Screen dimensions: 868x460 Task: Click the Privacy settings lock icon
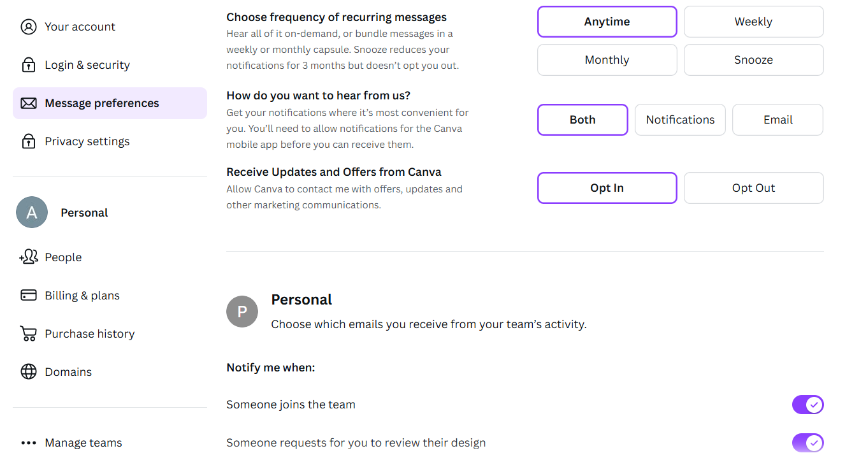[x=29, y=141]
